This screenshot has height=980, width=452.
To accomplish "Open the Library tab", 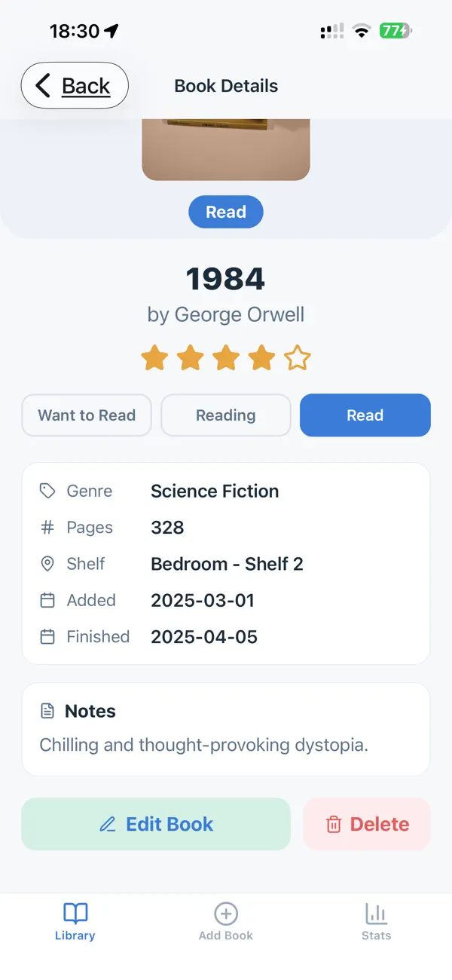I will tap(75, 920).
